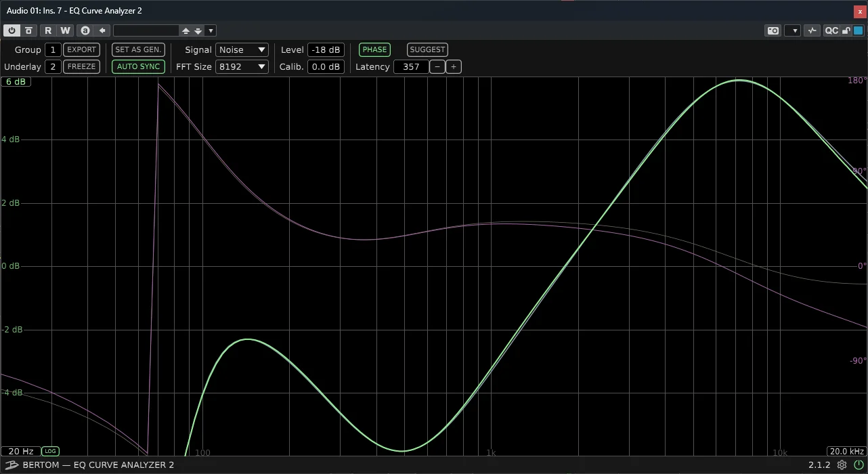The width and height of the screenshot is (868, 474).
Task: Load the previous preset with up arrow
Action: pos(186,30)
